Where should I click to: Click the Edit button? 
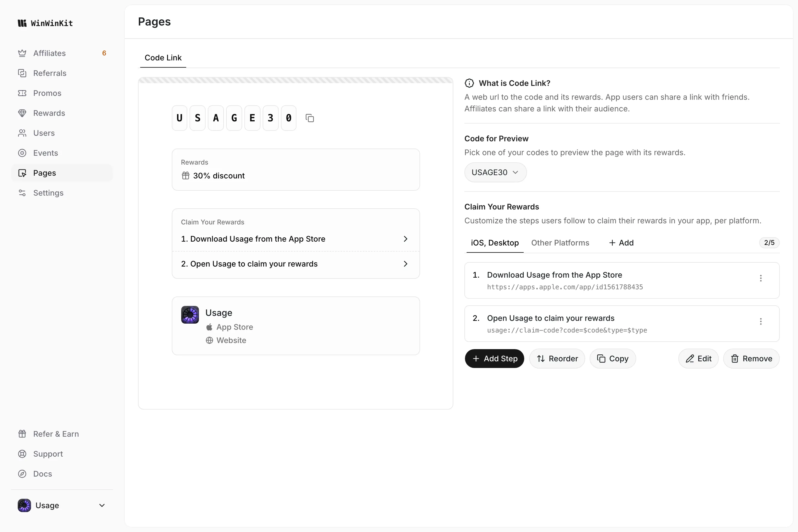698,359
